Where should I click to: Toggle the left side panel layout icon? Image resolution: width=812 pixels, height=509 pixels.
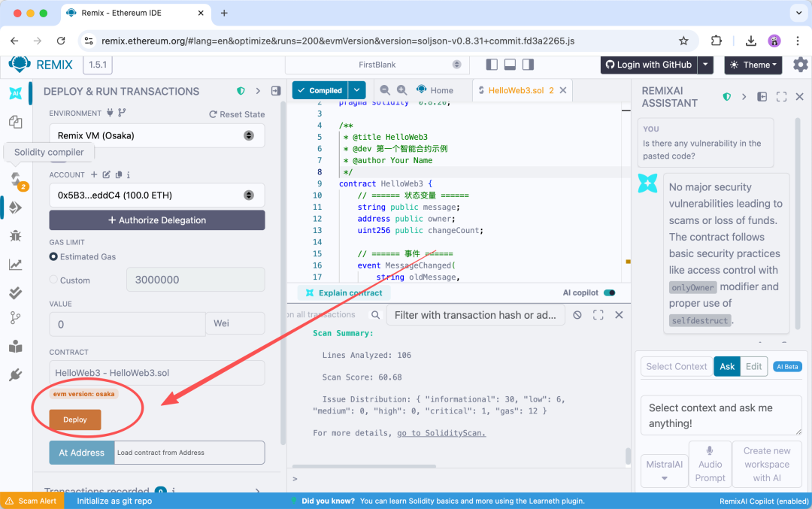click(492, 64)
